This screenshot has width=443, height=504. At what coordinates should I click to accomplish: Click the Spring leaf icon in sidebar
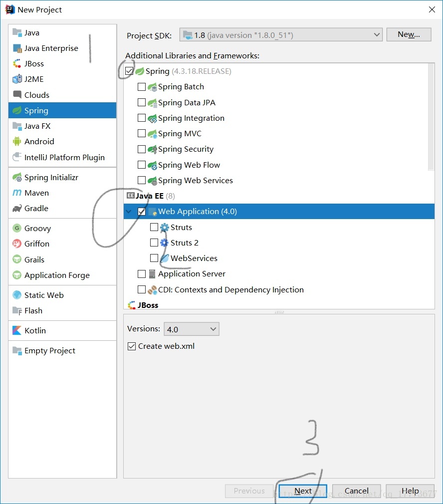tap(16, 110)
